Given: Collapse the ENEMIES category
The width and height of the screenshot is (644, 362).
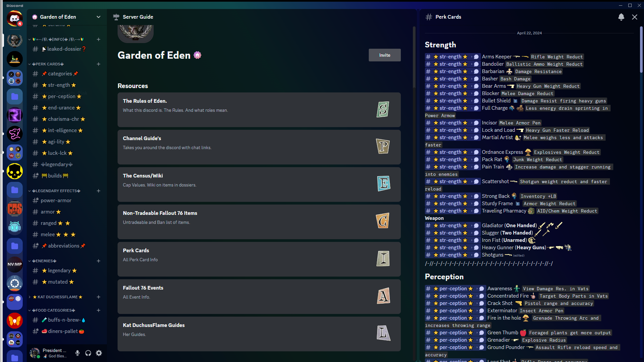Looking at the screenshot, I should (x=29, y=261).
